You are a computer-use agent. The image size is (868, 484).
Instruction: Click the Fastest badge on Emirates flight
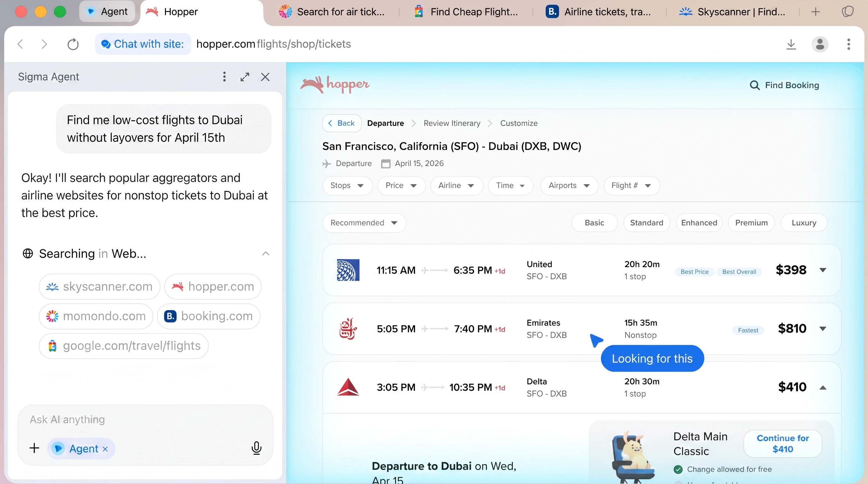tap(748, 330)
